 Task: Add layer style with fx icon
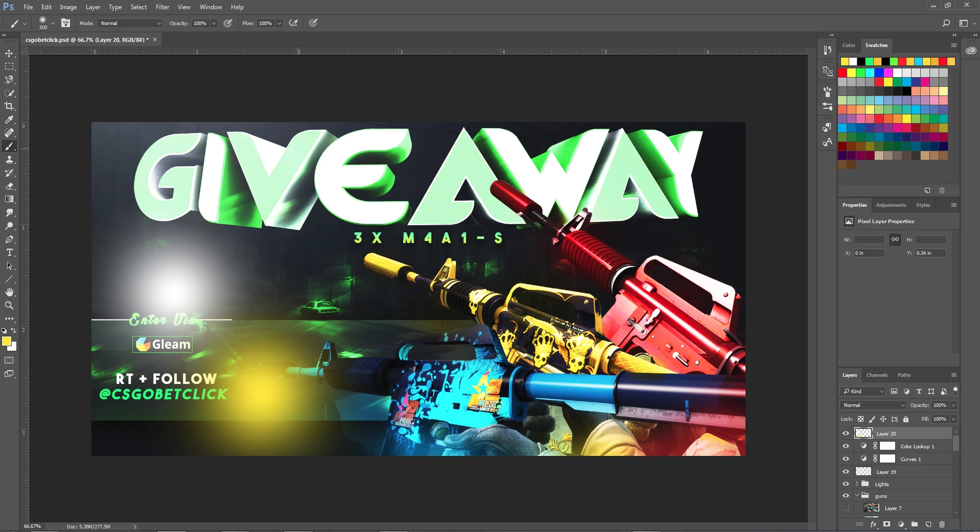click(873, 524)
